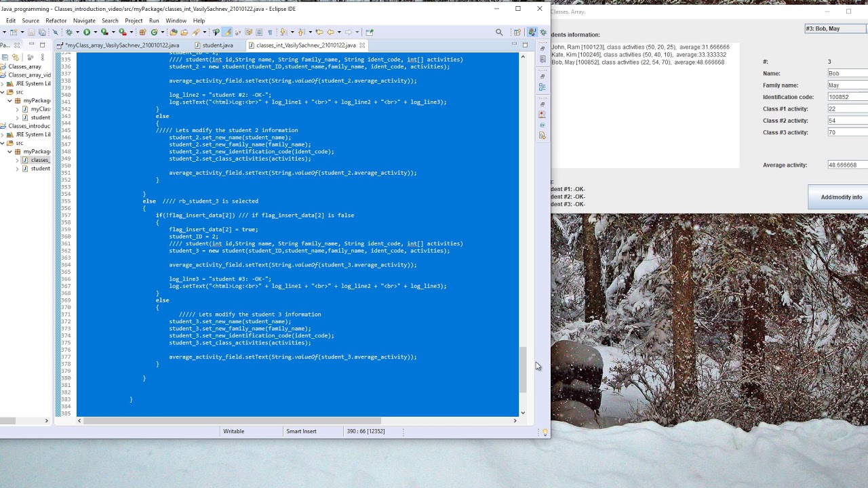Click Smart Insert in the status bar
Screen dimensions: 868x488
[301, 431]
